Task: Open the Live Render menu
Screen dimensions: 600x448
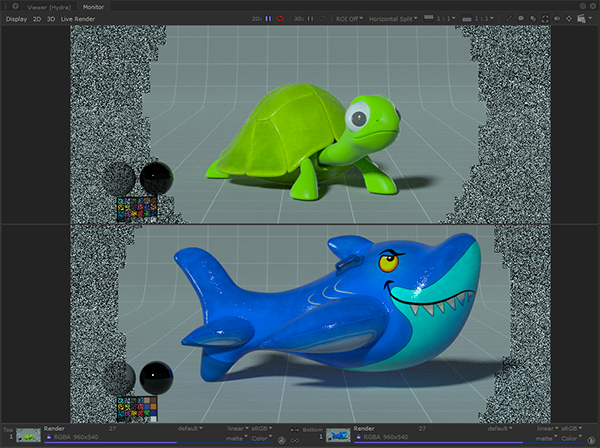Action: [x=77, y=18]
